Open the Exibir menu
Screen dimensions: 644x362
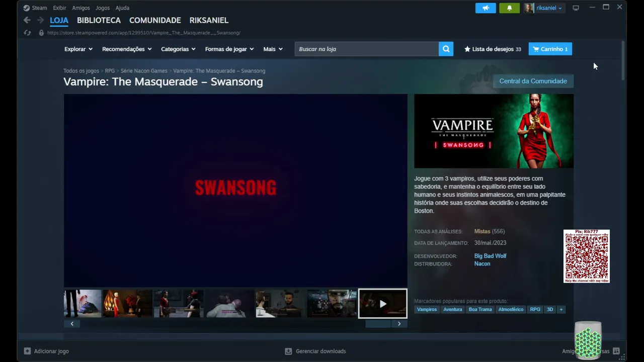pyautogui.click(x=59, y=8)
